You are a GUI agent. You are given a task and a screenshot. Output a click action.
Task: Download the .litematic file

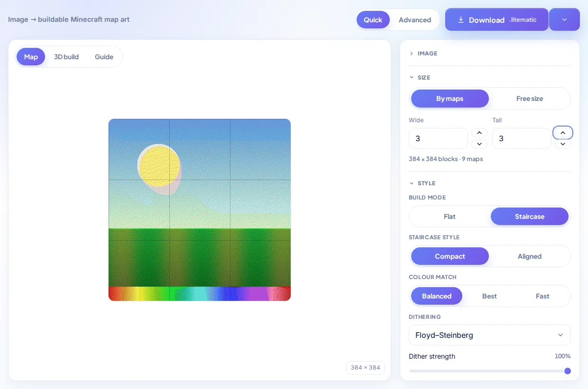(496, 19)
